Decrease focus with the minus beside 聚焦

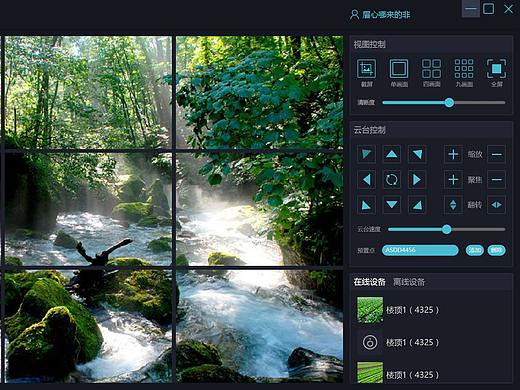496,180
